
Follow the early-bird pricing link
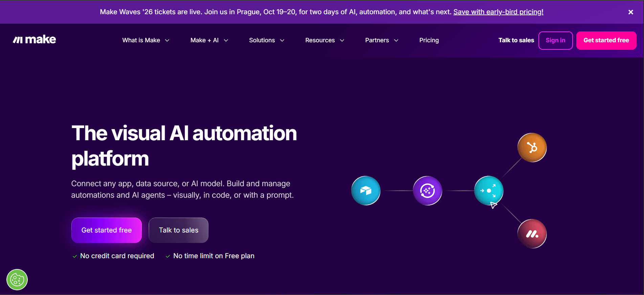[x=498, y=12]
